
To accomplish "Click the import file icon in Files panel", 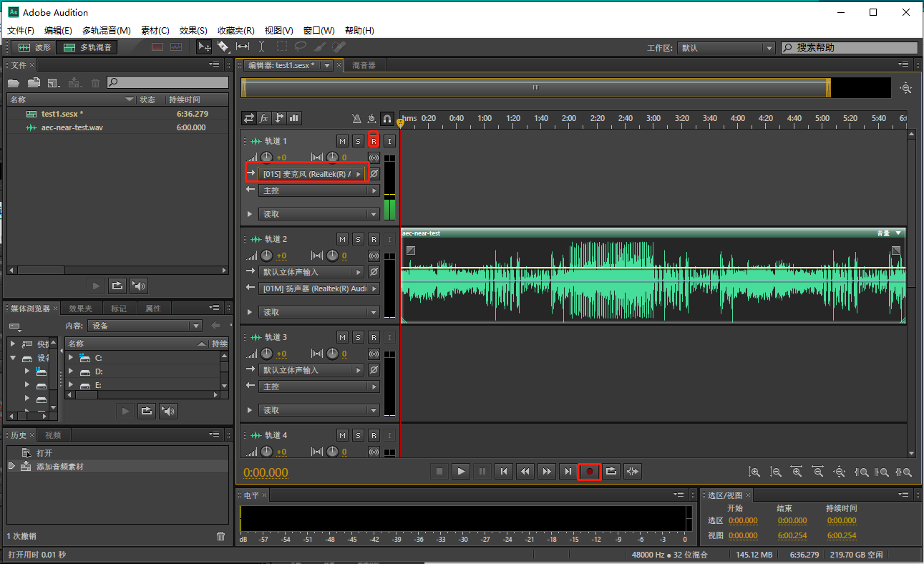I will tap(34, 83).
